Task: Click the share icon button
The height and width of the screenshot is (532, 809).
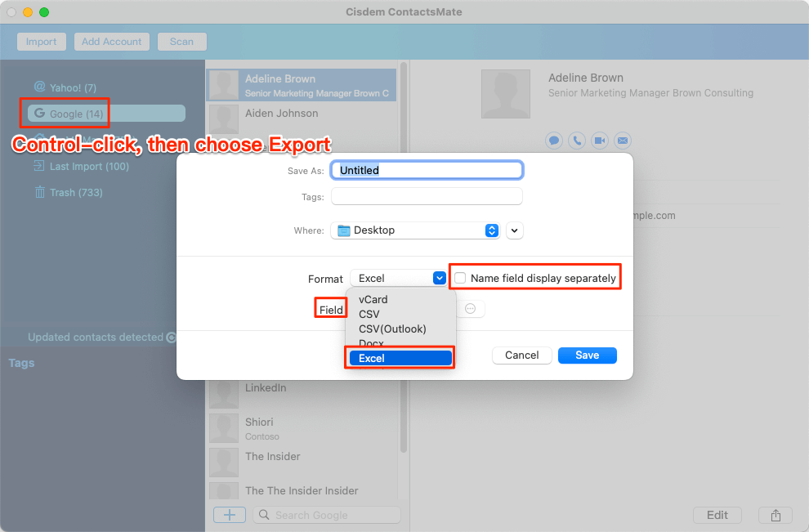Action: pos(775,515)
